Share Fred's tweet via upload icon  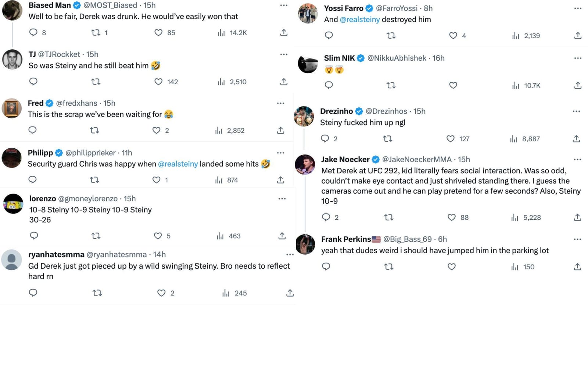coord(281,130)
